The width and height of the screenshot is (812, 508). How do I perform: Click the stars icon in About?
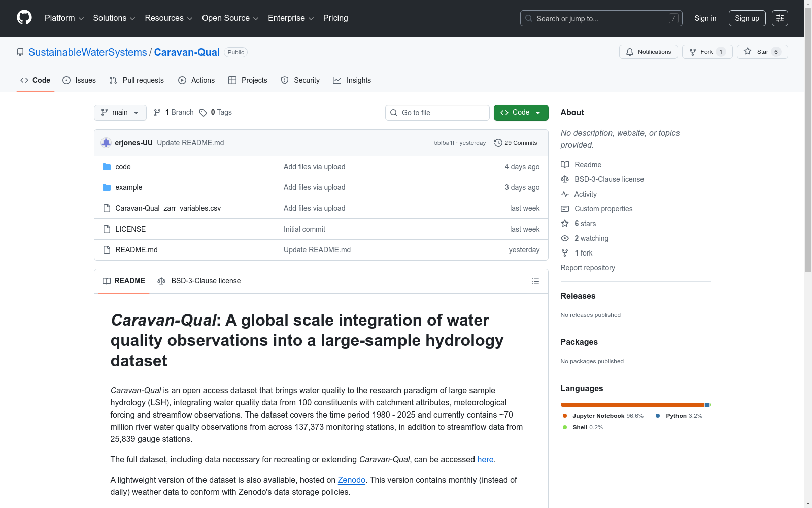coord(565,224)
